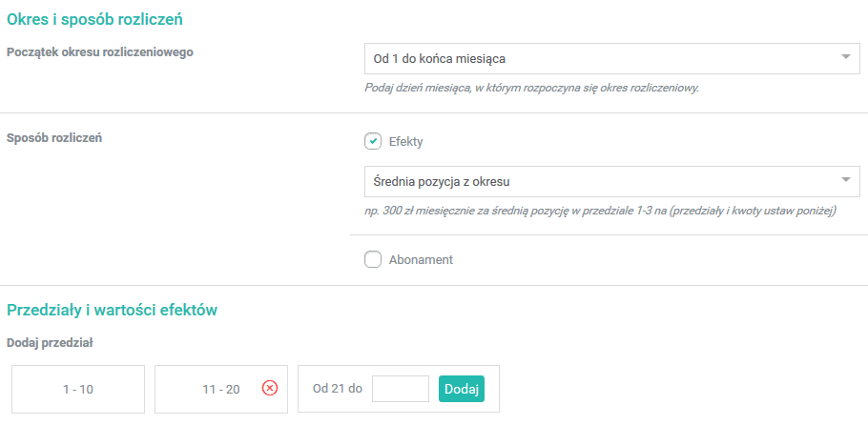Uncheck the Efekty checkbox

point(373,141)
